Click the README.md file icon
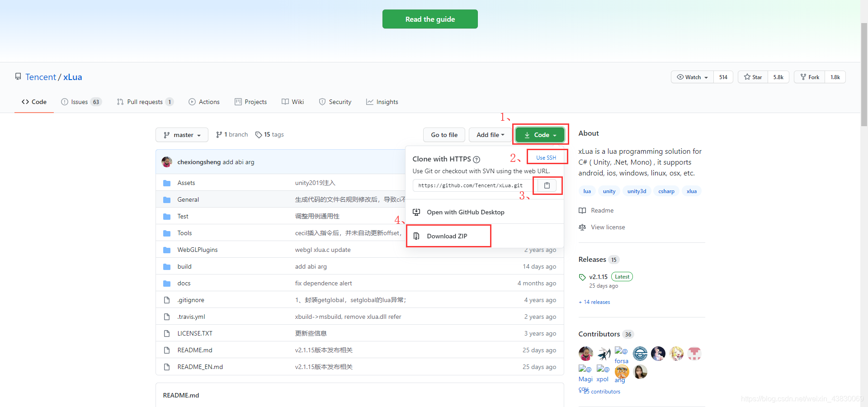The height and width of the screenshot is (407, 868). click(167, 350)
